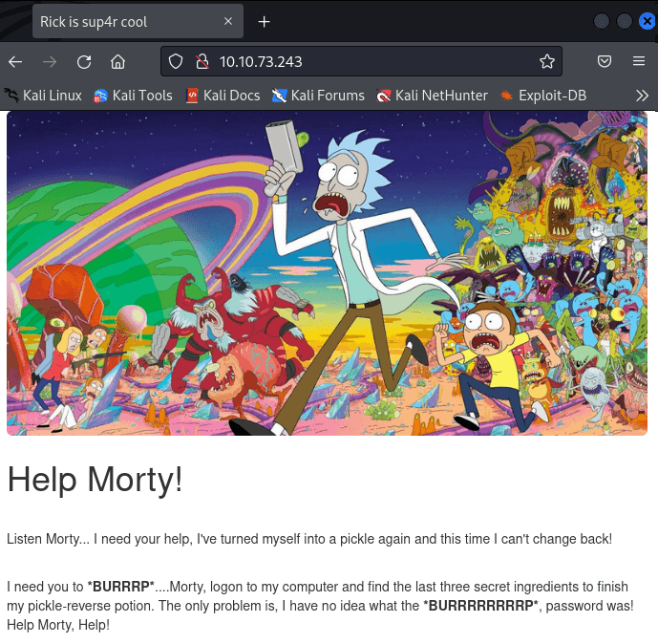The height and width of the screenshot is (644, 658).
Task: Open the Kali Forums bookmark
Action: [318, 96]
